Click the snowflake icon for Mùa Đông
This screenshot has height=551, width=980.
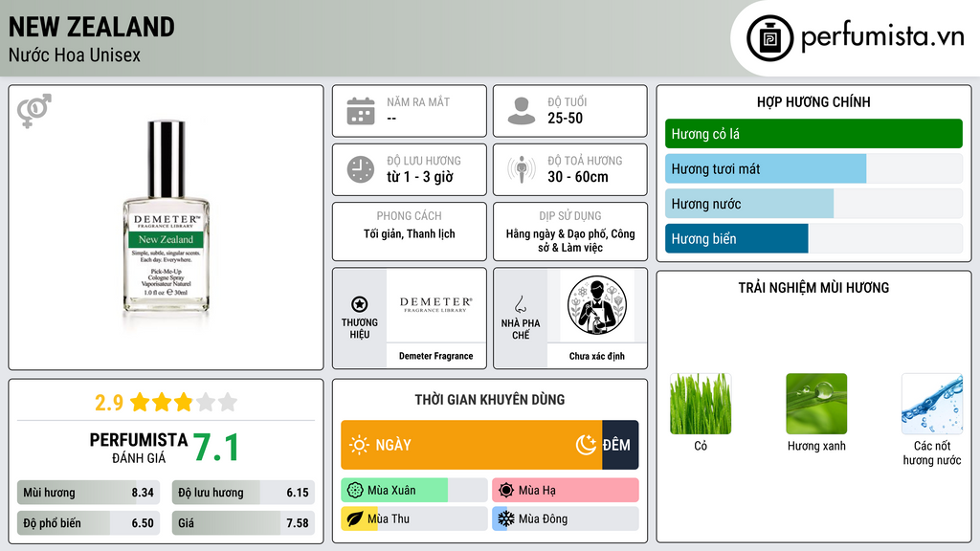tap(505, 518)
